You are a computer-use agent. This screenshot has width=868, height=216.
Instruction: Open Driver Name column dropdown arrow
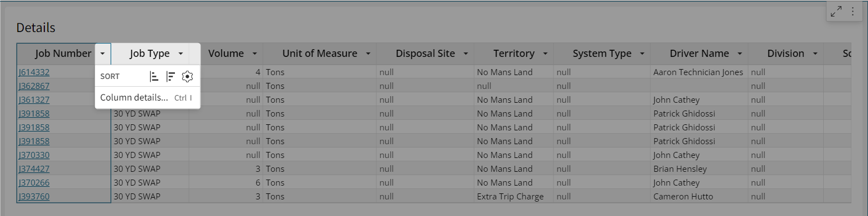pos(740,54)
